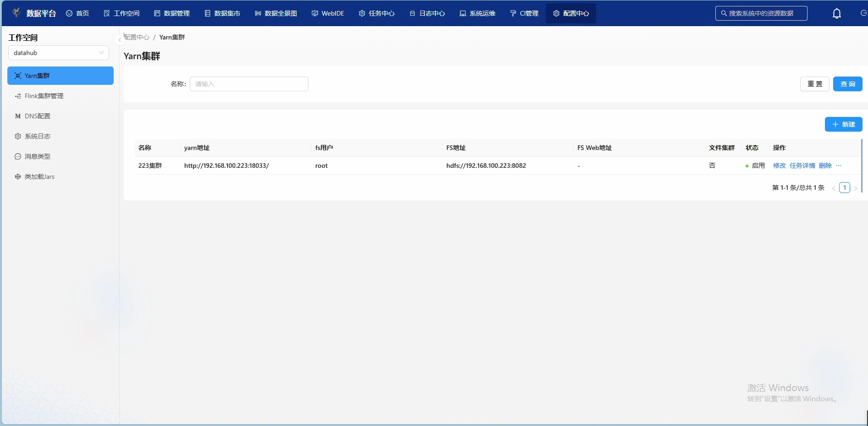Open 系统日志 in the sidebar
Screen dimensions: 868x426
point(60,136)
